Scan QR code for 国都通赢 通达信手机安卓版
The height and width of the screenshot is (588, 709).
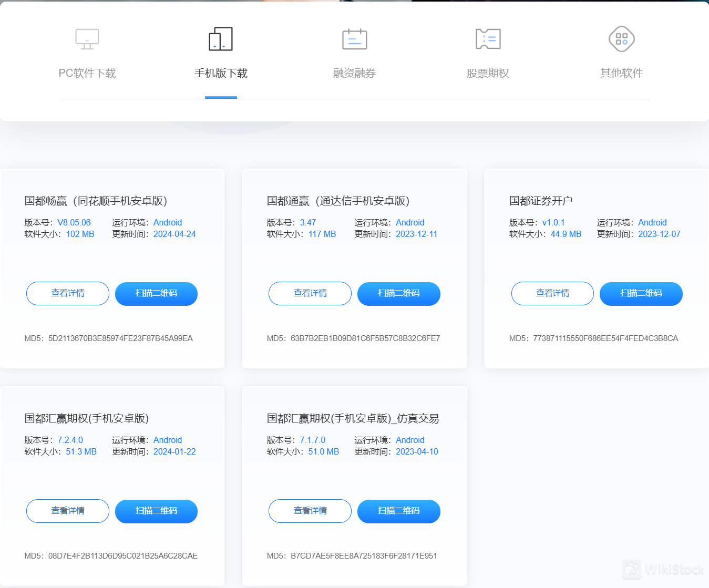click(x=399, y=294)
